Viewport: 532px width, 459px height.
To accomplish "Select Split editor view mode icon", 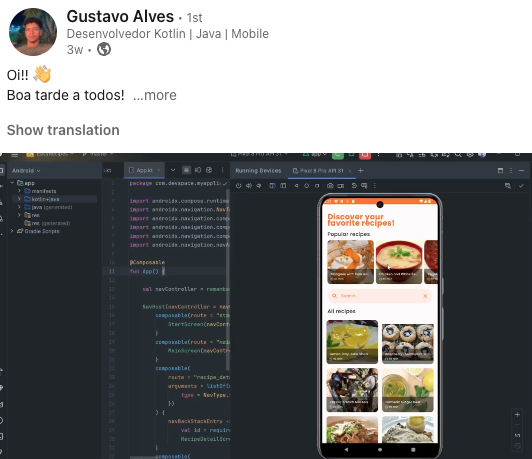I will pyautogui.click(x=198, y=170).
